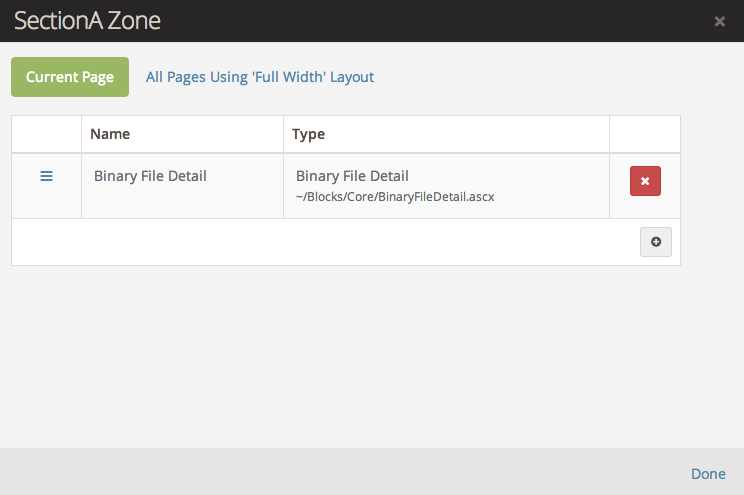Open All Pages Using 'Full Width' Layout tab

point(260,77)
